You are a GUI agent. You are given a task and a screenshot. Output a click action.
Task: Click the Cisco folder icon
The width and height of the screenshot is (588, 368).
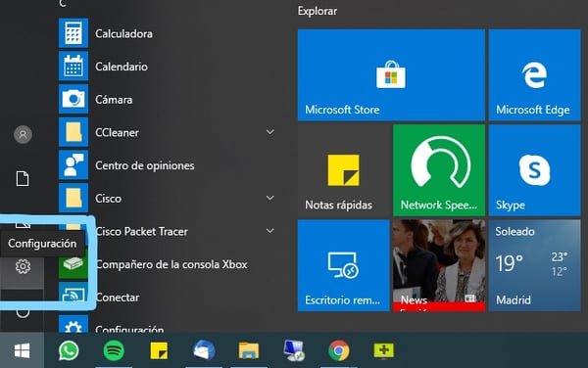pos(73,198)
